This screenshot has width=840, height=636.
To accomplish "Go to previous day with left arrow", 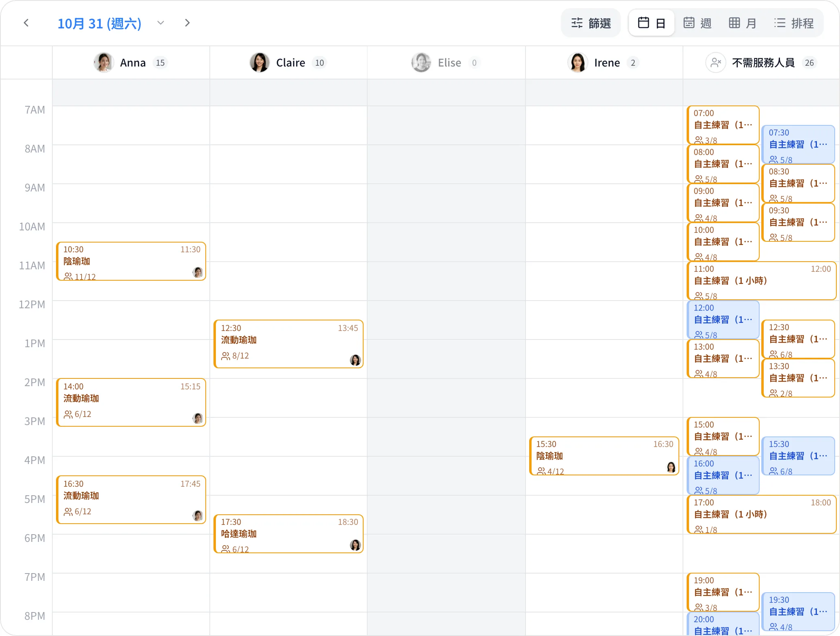I will (x=26, y=23).
